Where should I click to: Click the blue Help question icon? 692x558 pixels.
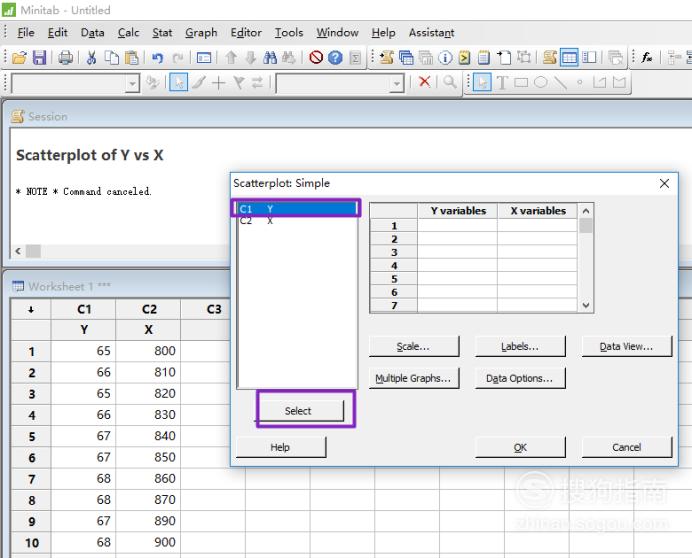pyautogui.click(x=335, y=57)
